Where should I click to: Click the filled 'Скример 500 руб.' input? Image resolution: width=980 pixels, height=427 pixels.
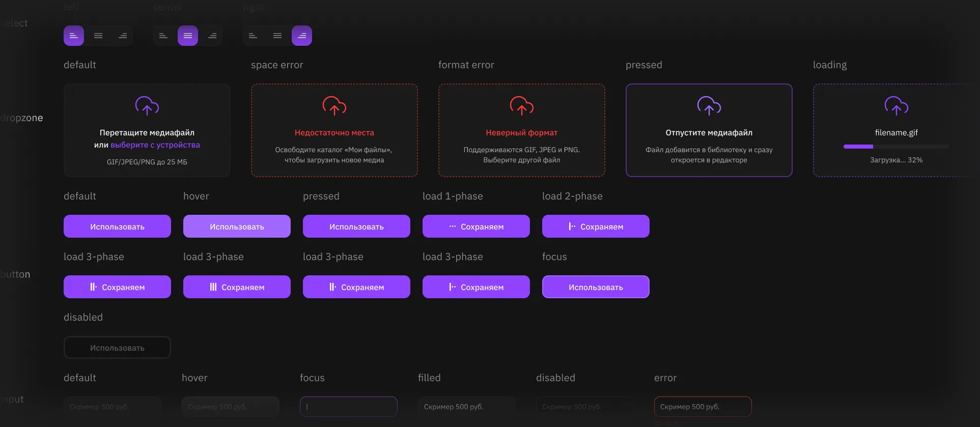[x=467, y=407]
